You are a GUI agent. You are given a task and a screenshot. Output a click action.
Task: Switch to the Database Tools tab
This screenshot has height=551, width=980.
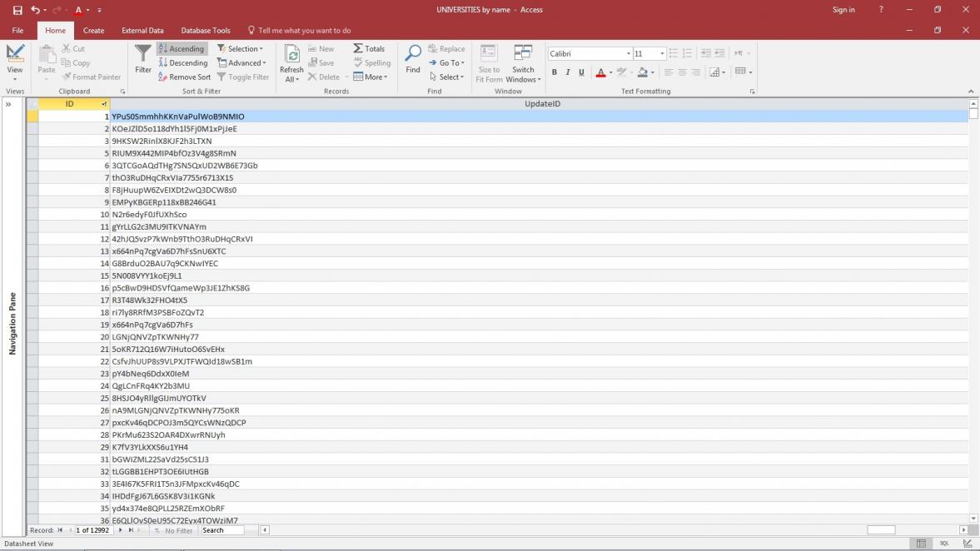206,30
